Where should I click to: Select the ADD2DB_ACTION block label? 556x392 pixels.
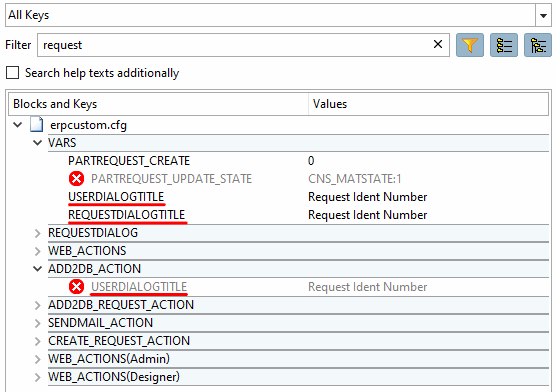click(94, 269)
